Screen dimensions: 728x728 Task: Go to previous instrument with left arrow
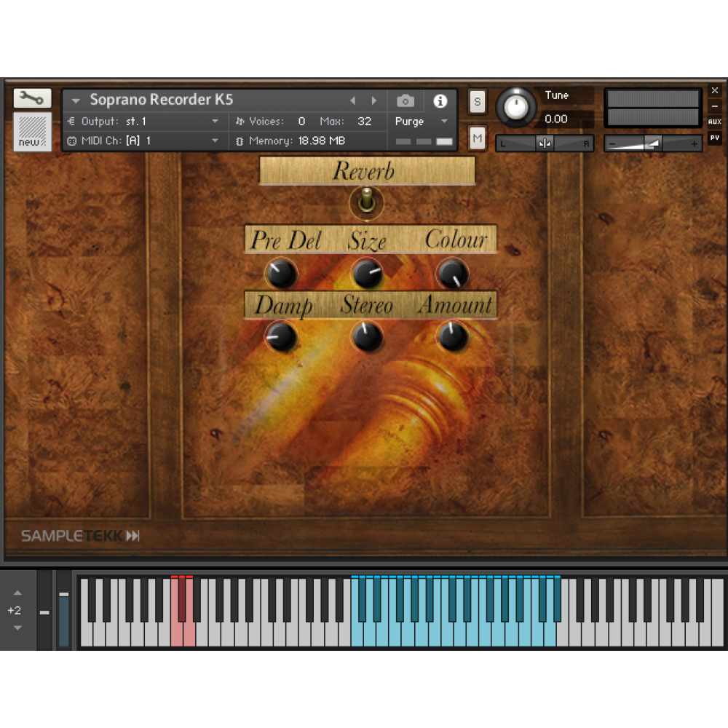point(353,101)
